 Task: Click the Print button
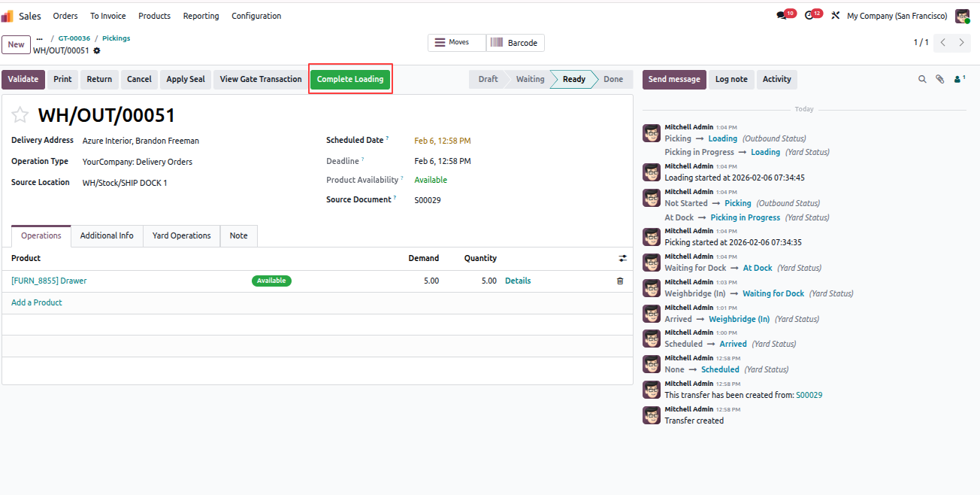click(63, 79)
